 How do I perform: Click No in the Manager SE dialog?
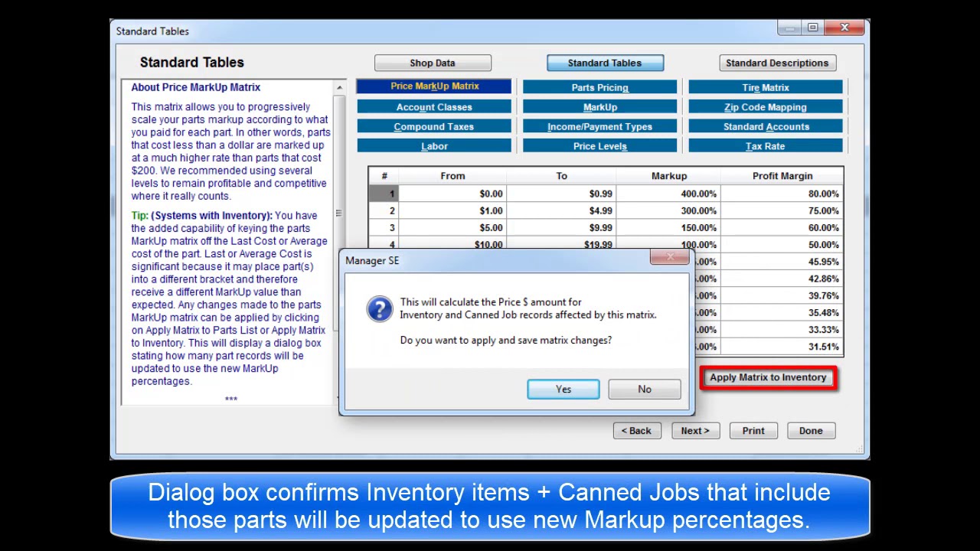pos(644,389)
